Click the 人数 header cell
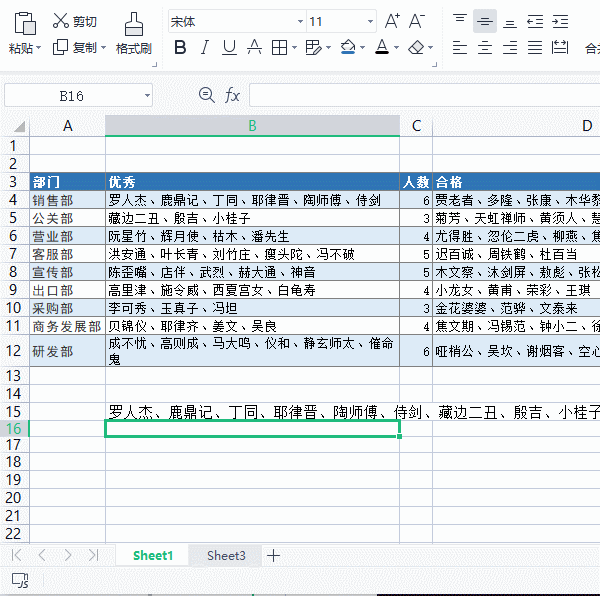 click(x=416, y=182)
